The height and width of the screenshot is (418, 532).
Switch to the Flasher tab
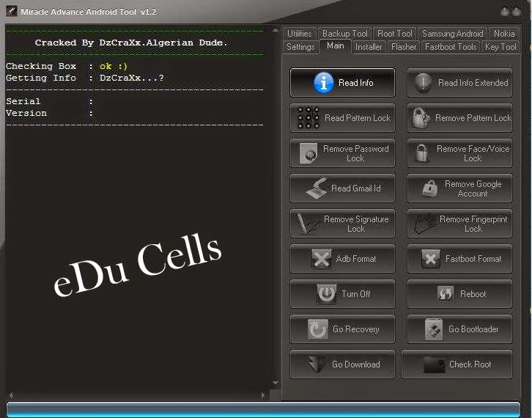404,46
